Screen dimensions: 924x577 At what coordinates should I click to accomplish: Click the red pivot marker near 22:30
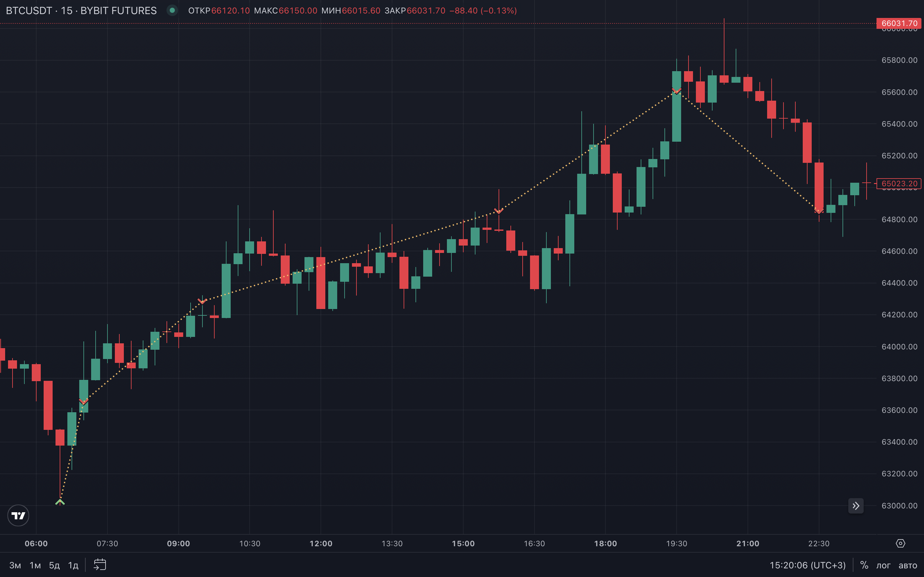(x=819, y=210)
